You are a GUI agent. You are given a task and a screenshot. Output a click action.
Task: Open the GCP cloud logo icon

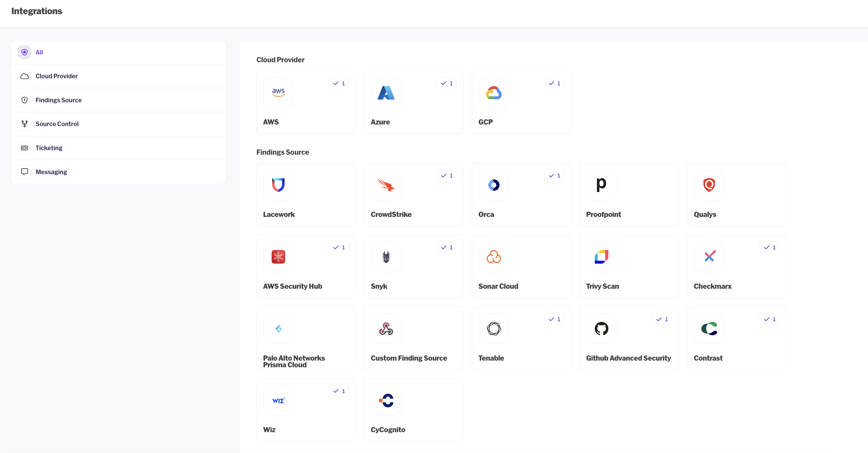click(x=493, y=93)
